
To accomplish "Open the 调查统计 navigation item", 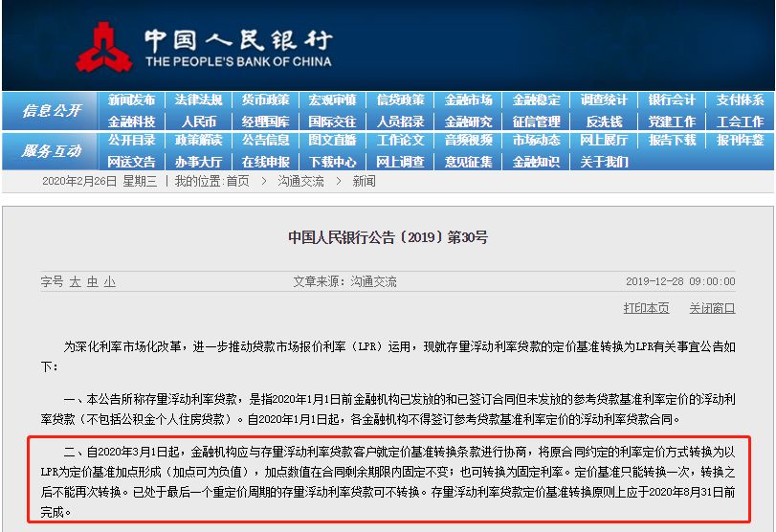I will point(604,100).
